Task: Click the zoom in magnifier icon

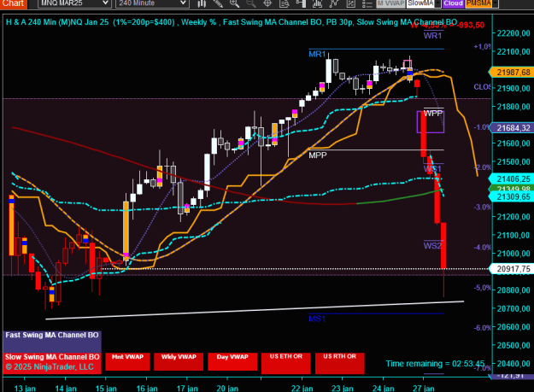Action: 234,3
